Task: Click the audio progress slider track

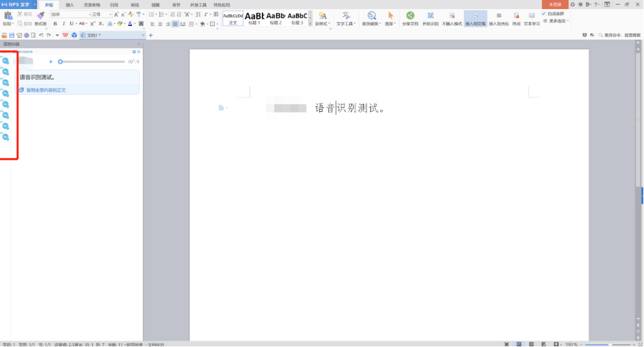Action: click(92, 62)
